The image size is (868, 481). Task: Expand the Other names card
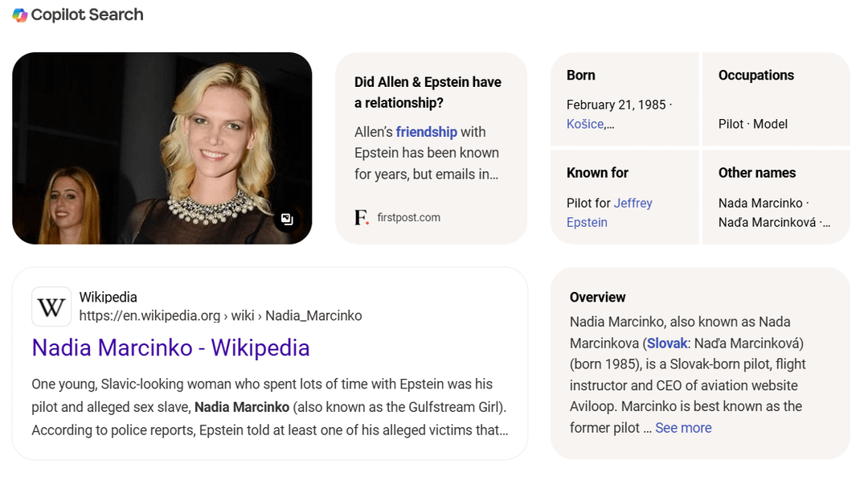pos(776,197)
